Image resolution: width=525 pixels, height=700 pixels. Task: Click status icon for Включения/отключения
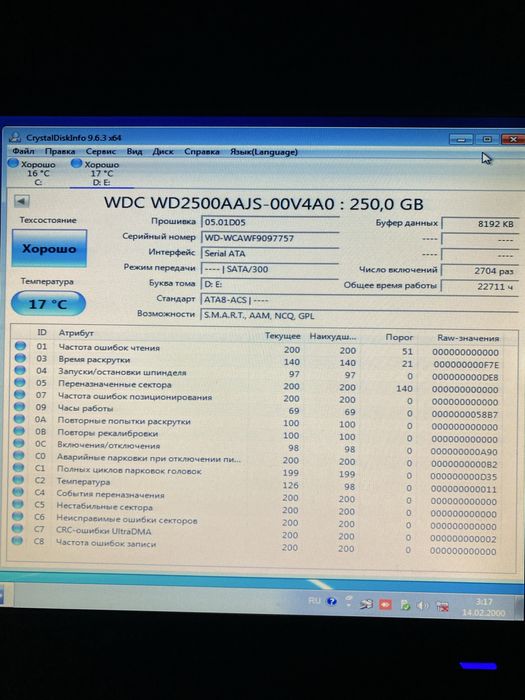18,443
